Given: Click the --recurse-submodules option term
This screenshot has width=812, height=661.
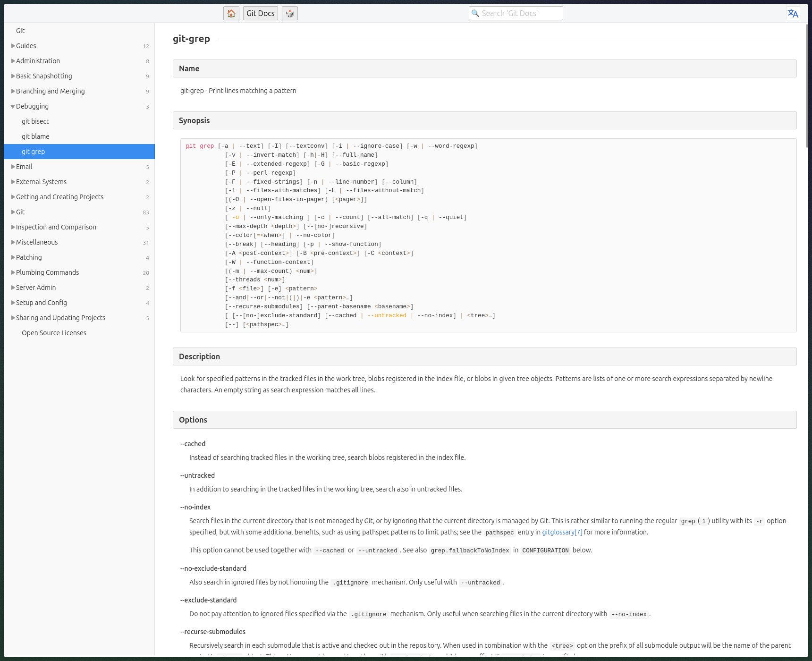Looking at the screenshot, I should [213, 632].
